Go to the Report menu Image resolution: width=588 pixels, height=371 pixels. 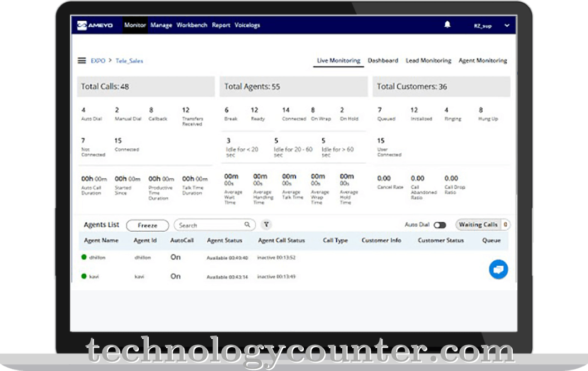tap(221, 25)
